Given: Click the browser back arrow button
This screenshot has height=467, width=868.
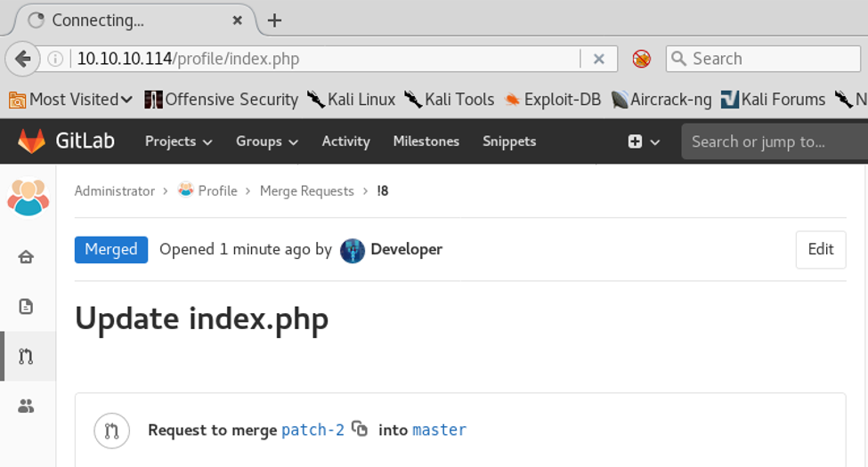Looking at the screenshot, I should tap(23, 59).
